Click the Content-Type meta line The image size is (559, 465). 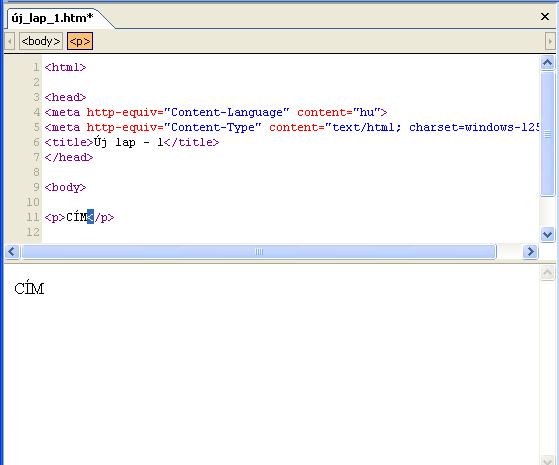click(292, 127)
